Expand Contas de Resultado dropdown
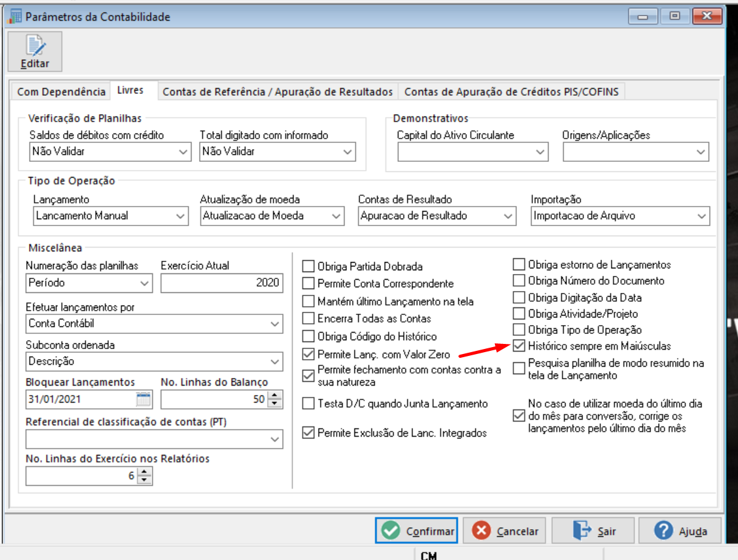This screenshot has width=738, height=560. pyautogui.click(x=437, y=215)
